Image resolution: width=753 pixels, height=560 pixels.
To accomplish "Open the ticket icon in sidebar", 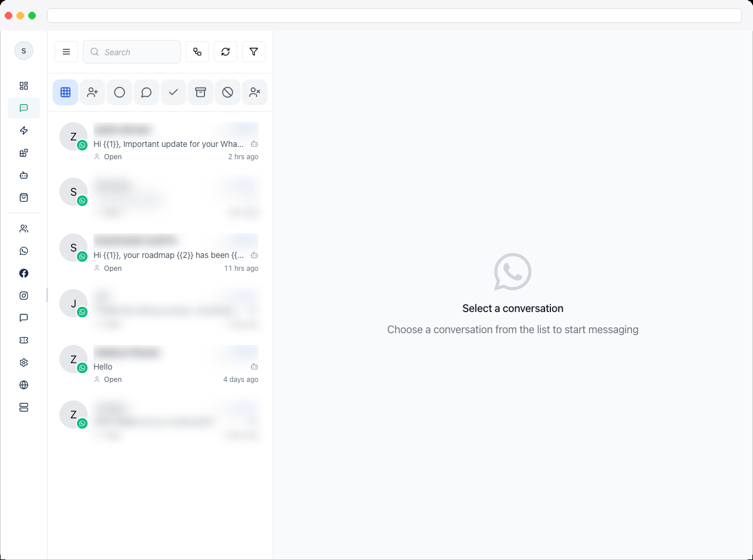I will point(23,340).
